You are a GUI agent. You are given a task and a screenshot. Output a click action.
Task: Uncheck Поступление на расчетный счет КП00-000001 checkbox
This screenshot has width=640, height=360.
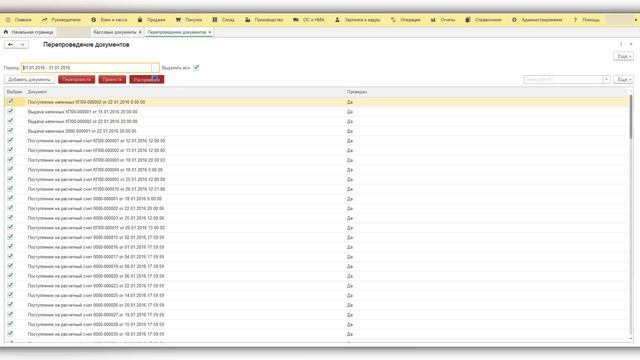[10, 140]
